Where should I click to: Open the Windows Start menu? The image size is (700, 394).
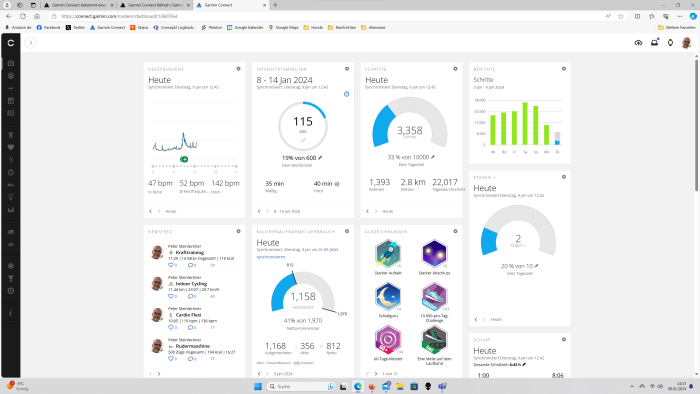(258, 386)
